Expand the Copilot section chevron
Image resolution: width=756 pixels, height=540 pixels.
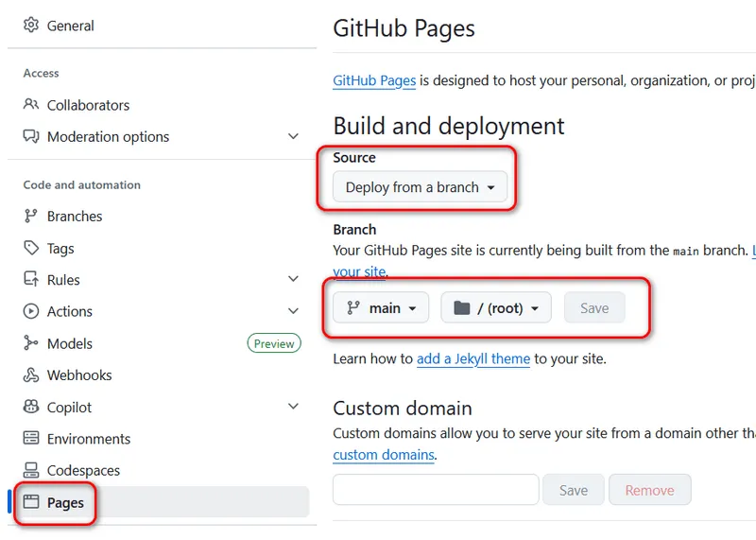[x=293, y=408]
